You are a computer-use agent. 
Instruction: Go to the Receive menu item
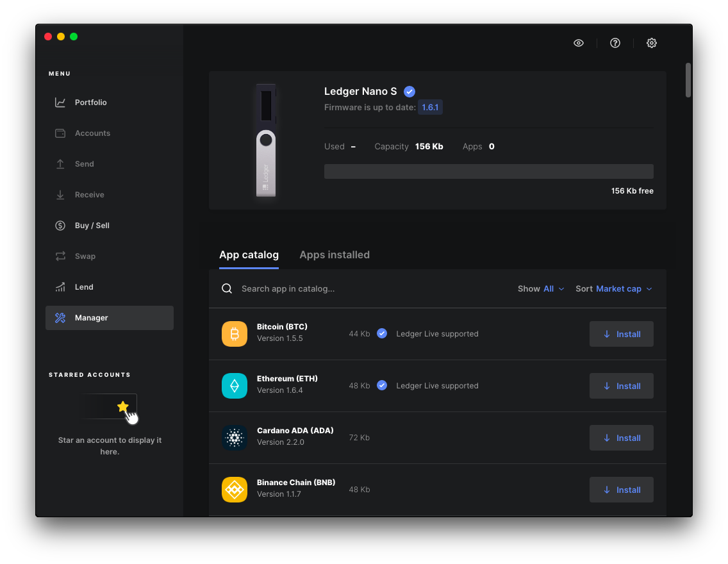(110, 194)
